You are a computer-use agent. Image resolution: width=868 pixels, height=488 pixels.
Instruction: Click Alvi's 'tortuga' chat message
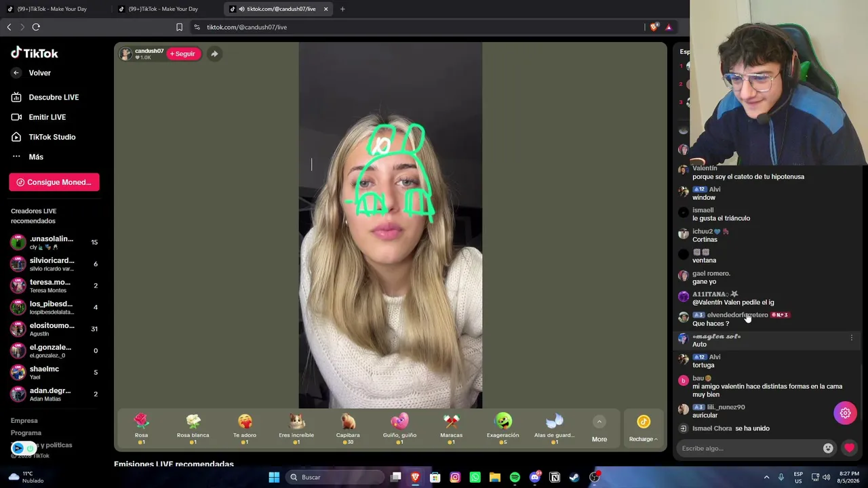point(703,365)
